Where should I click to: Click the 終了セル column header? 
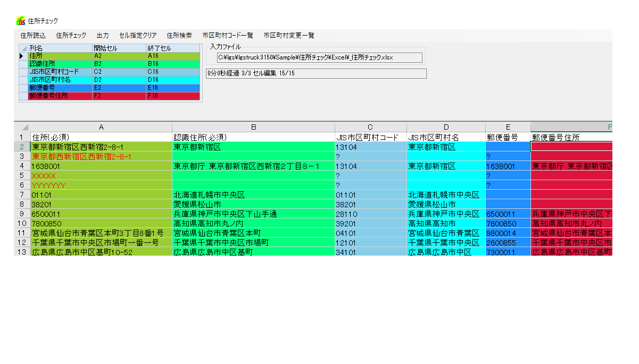[x=172, y=48]
